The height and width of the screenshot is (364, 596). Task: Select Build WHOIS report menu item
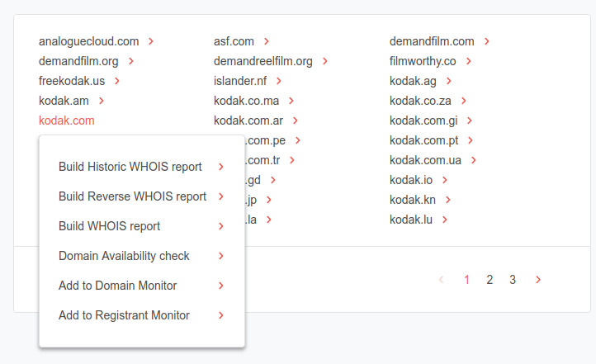coord(109,226)
